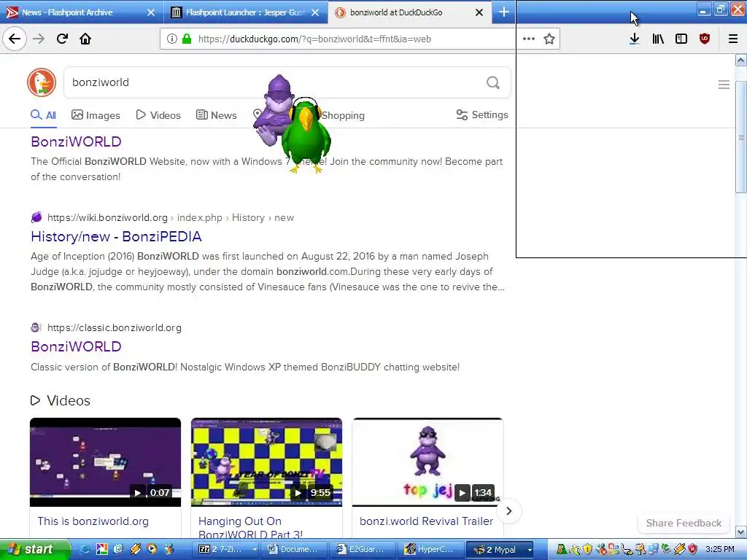Viewport: 747px width, 560px height.
Task: Bookmark this page with the star
Action: tap(549, 39)
